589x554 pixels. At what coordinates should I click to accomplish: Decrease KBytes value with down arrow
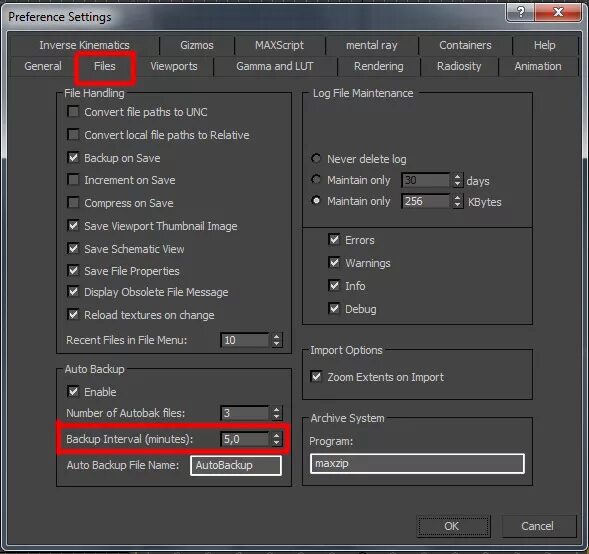(x=457, y=205)
